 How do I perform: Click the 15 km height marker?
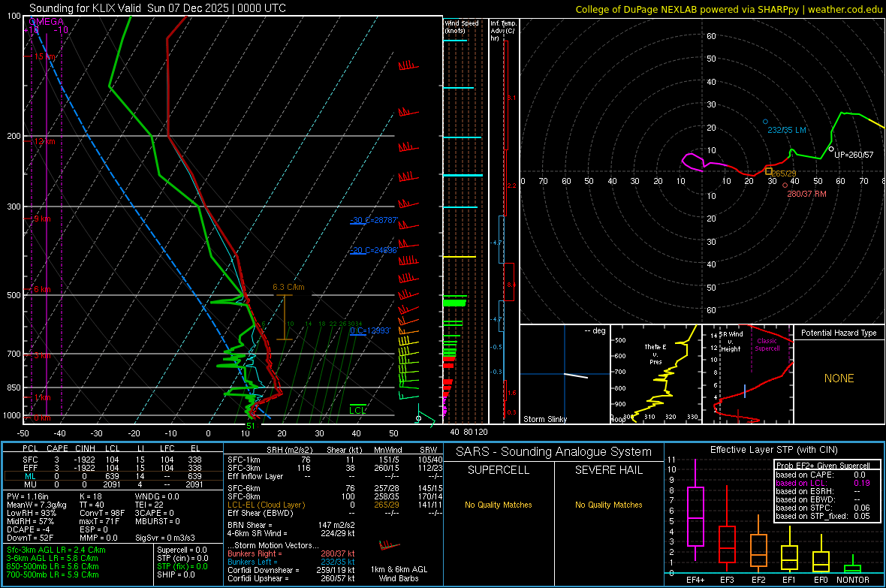(44, 56)
